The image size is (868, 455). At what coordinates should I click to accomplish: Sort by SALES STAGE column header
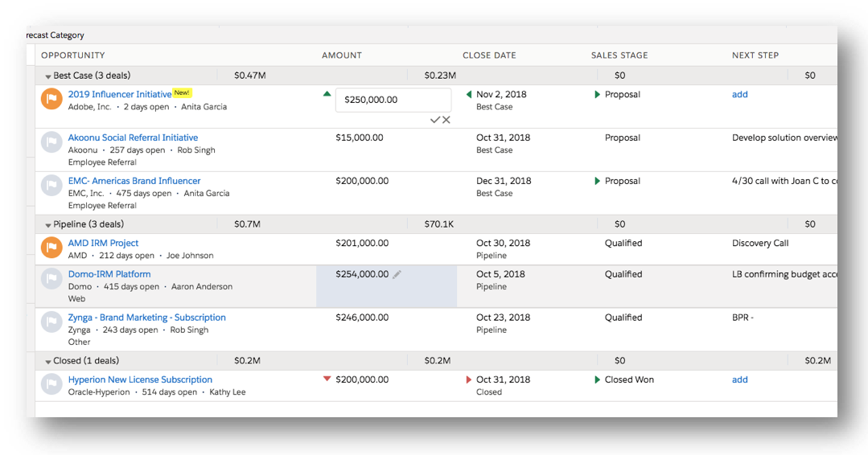619,55
